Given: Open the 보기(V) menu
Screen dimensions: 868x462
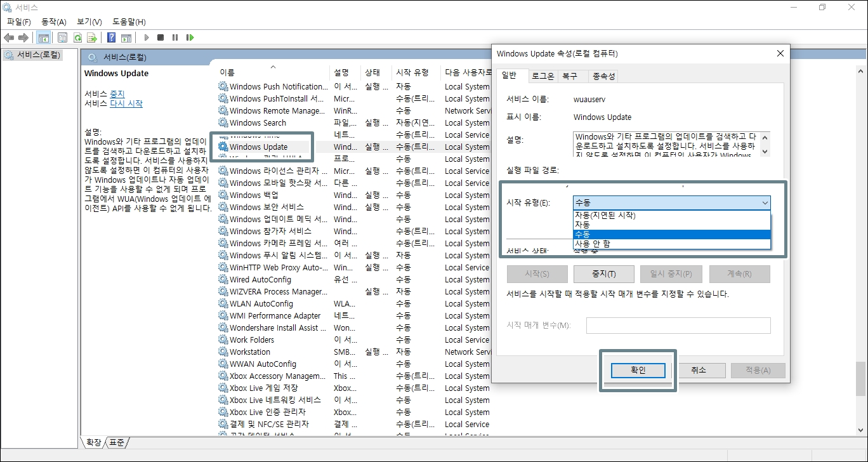Looking at the screenshot, I should (x=89, y=22).
